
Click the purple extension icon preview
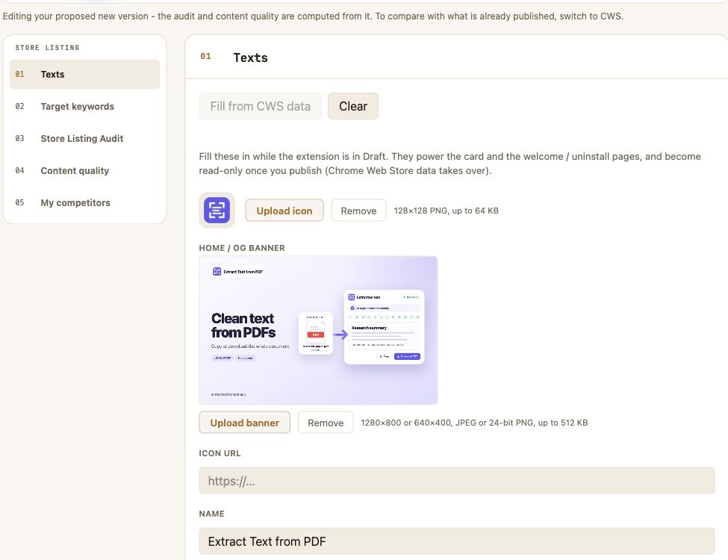pos(217,211)
